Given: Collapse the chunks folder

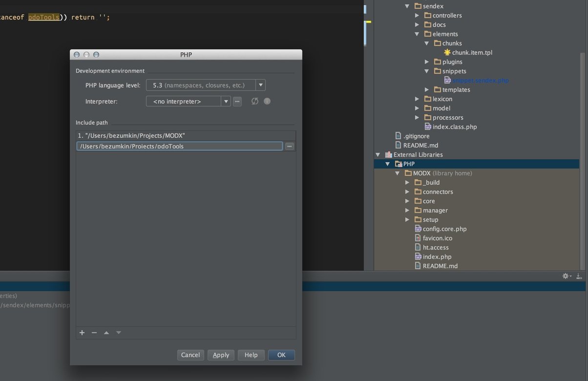Looking at the screenshot, I should 427,43.
